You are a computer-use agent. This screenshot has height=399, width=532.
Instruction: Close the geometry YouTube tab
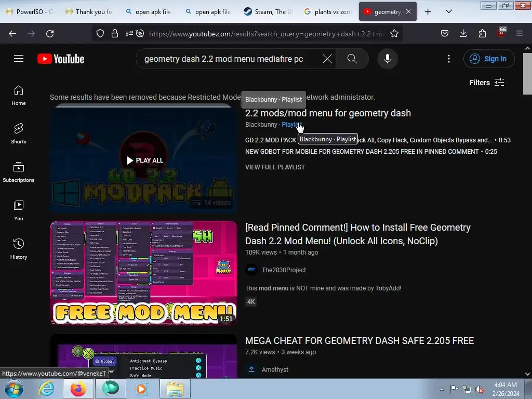(408, 11)
